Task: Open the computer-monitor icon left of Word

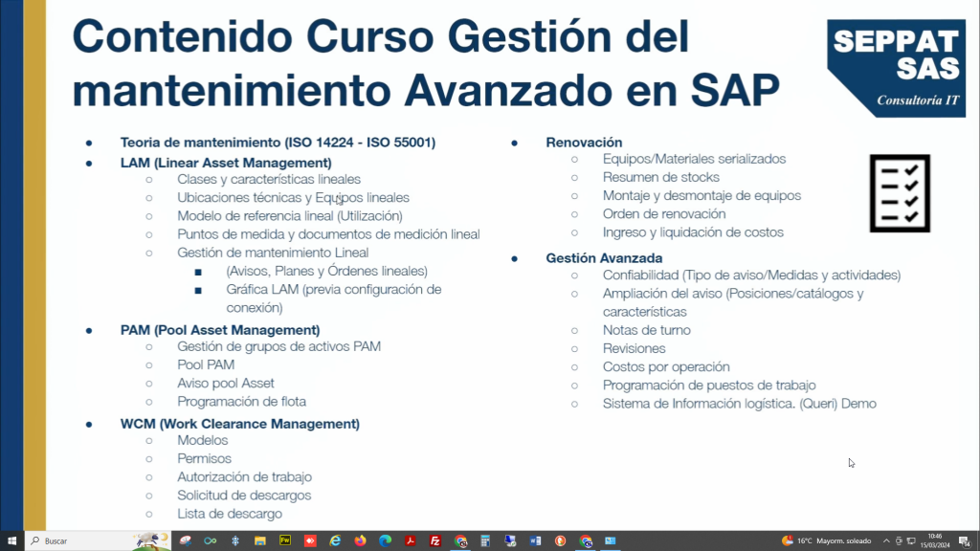Action: pos(511,541)
